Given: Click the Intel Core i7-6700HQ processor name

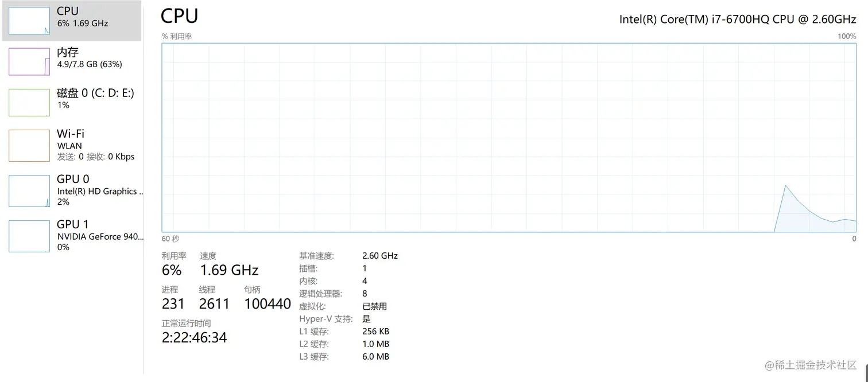Looking at the screenshot, I should [738, 19].
